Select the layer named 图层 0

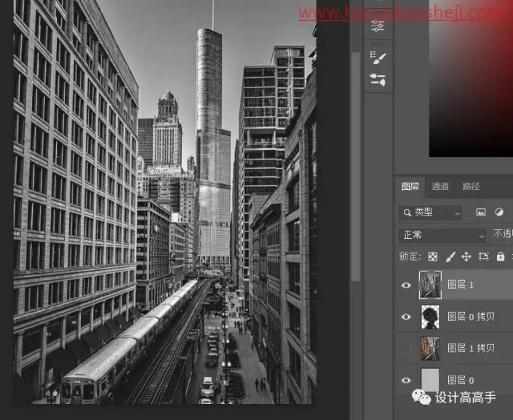point(461,381)
